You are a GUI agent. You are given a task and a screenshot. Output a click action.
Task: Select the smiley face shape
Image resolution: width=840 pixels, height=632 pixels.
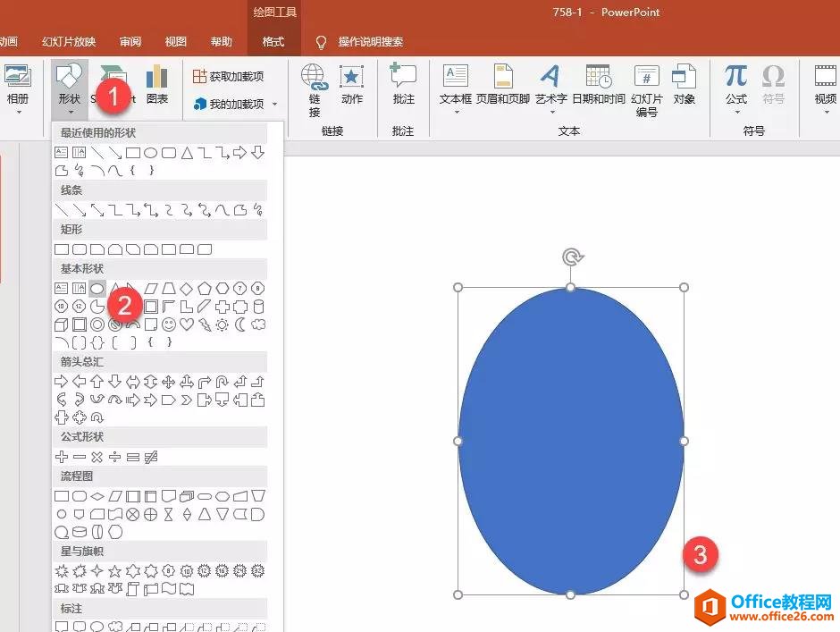(168, 324)
